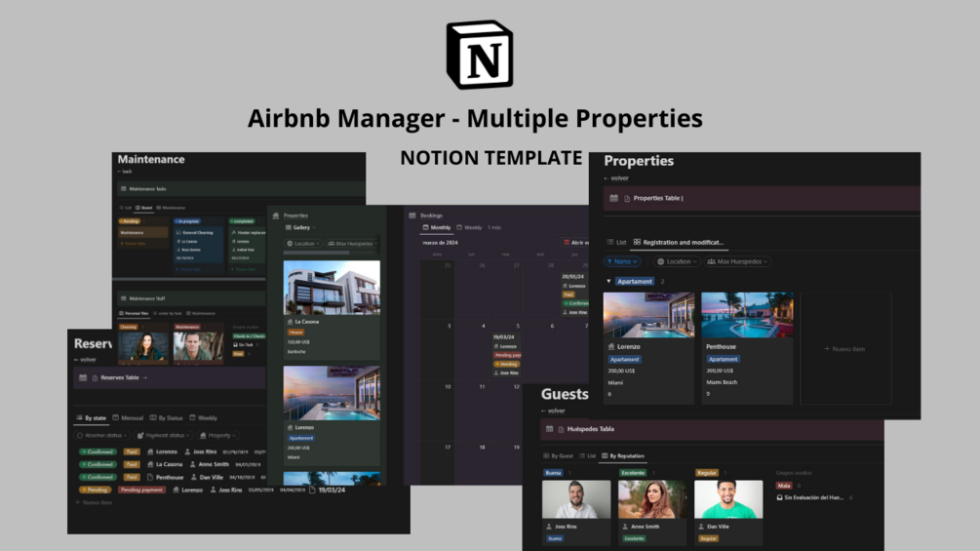Click person icon beside Anne Smith in Reserves
The width and height of the screenshot is (980, 551).
[193, 465]
